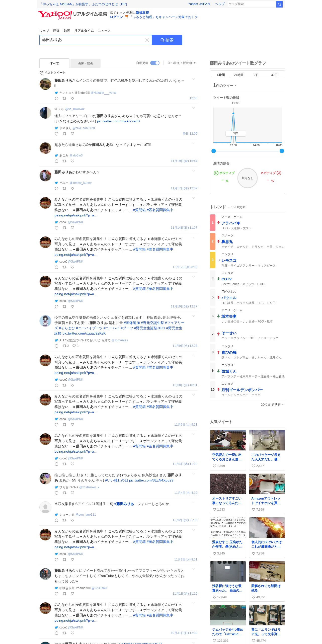This screenshot has width=322, height=644.
Task: Open avatar of user あごみ
Action: 45,148
